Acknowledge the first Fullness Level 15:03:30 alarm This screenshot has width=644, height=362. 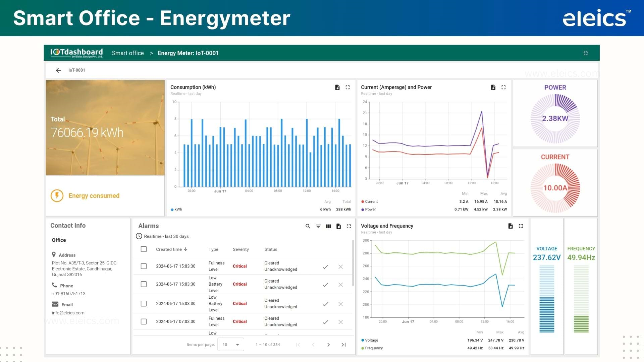click(x=325, y=267)
